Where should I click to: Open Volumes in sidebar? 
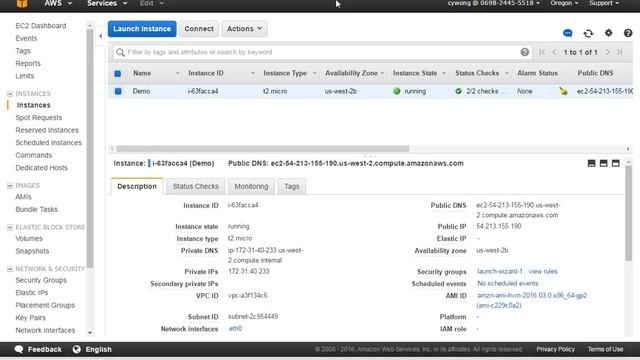(29, 238)
